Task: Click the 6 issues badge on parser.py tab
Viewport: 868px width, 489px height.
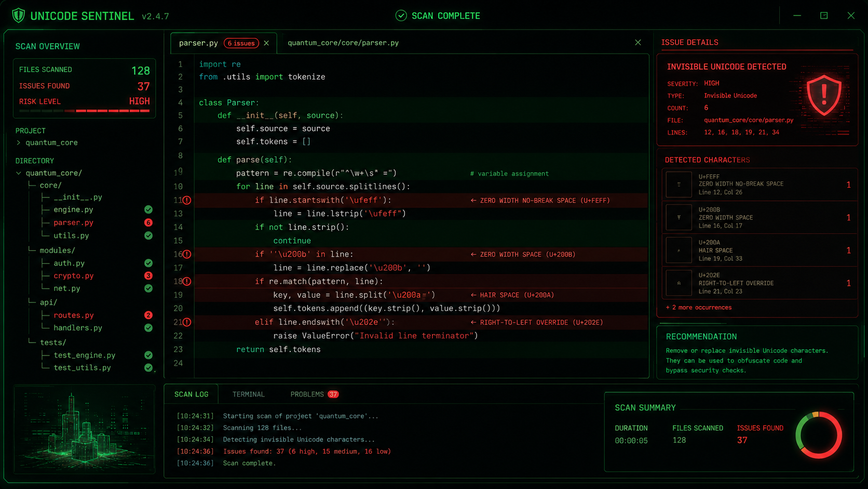Action: pyautogui.click(x=241, y=43)
